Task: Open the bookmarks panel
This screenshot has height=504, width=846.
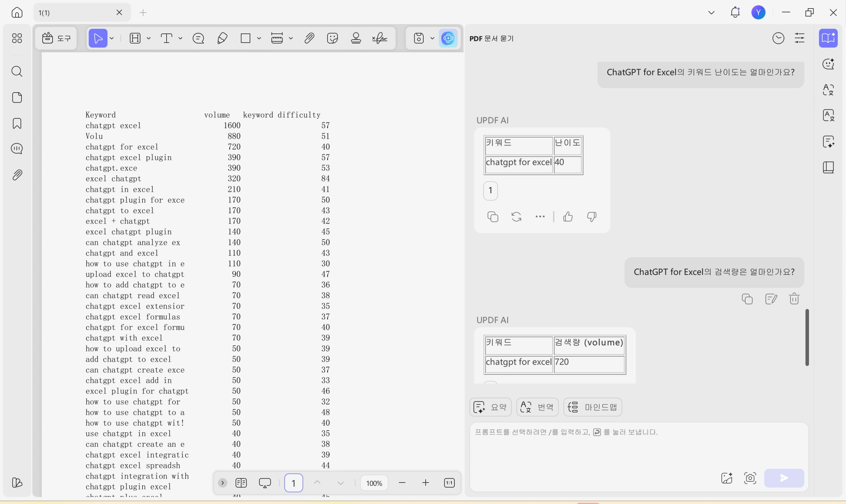Action: click(17, 123)
